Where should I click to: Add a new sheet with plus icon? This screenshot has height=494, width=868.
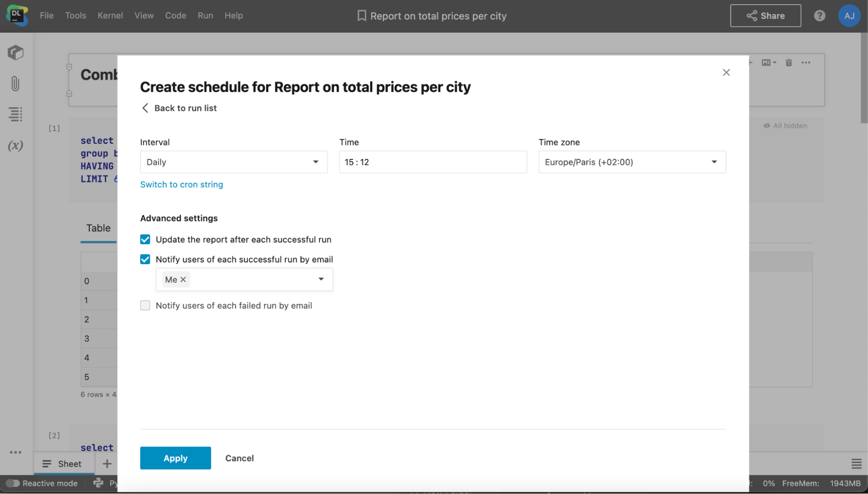[107, 464]
